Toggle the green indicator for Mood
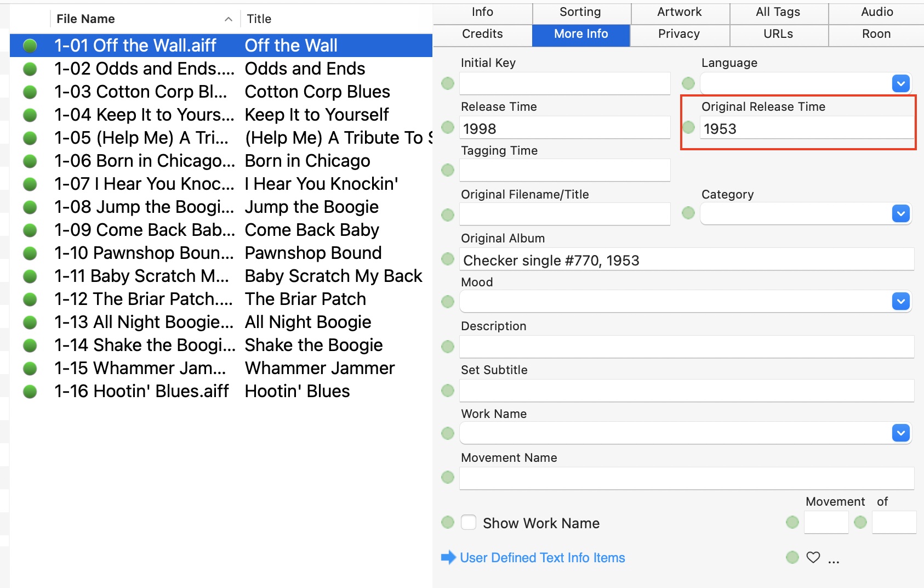This screenshot has height=588, width=924. click(x=448, y=302)
